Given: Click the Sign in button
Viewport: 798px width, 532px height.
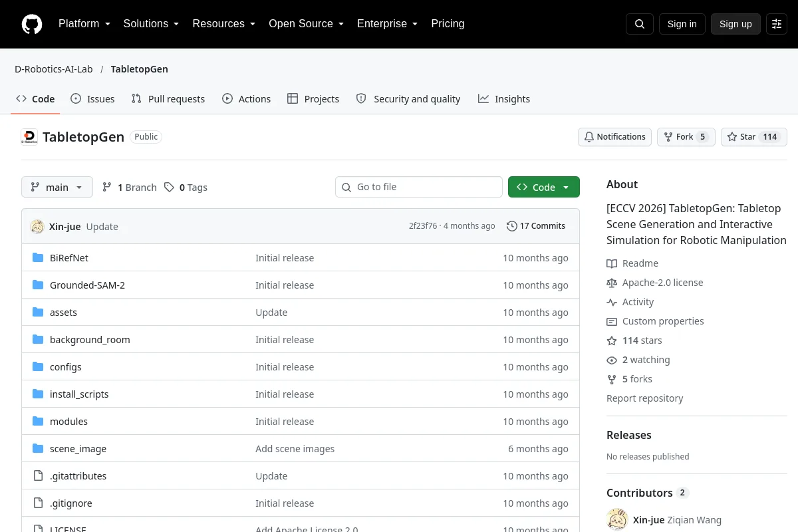Looking at the screenshot, I should click(x=682, y=24).
